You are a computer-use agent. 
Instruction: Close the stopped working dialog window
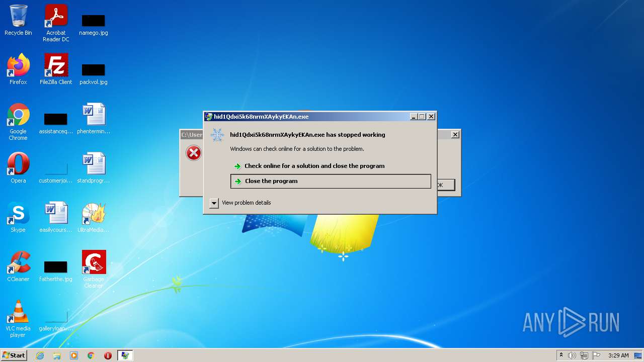coord(431,117)
